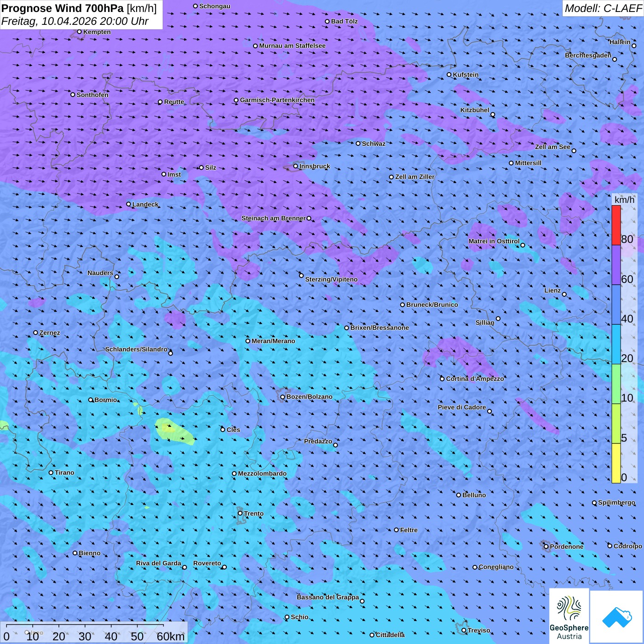
Task: Click the cyan legend segment between 20 and 40
Action: (x=616, y=345)
